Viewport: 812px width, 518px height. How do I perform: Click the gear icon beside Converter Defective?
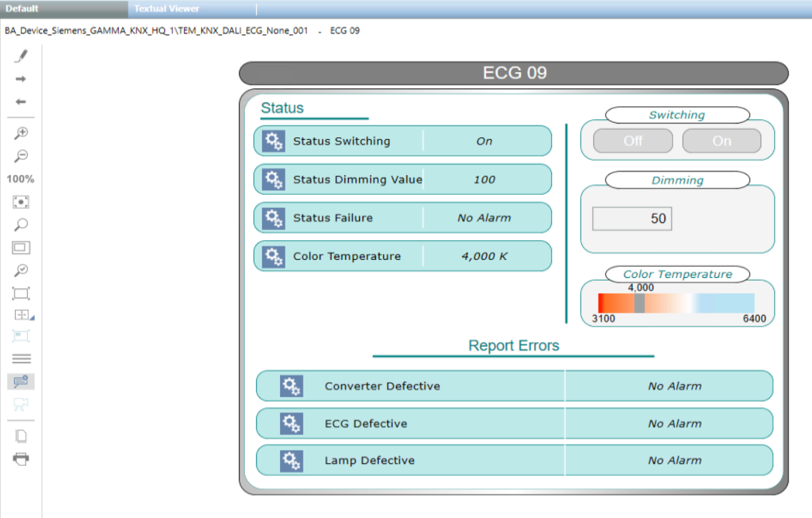tap(291, 386)
